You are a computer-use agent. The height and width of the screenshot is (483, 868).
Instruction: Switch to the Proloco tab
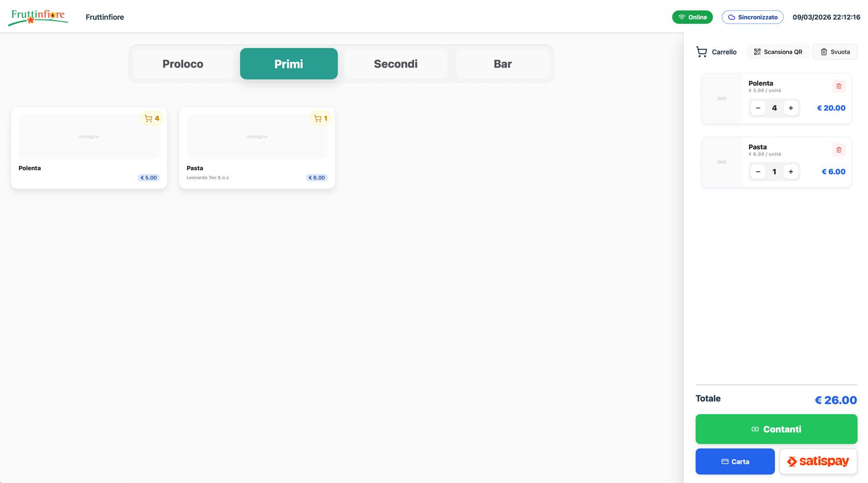click(x=183, y=64)
